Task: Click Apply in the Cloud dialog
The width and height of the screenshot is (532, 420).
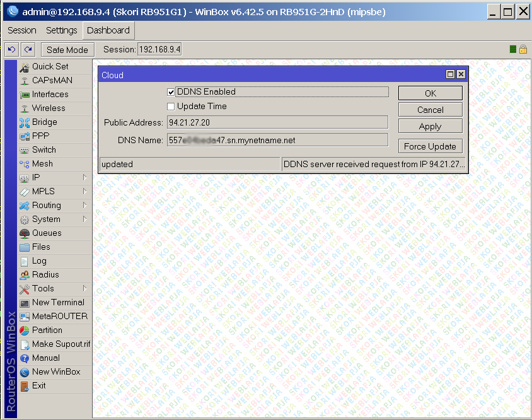Action: tap(430, 126)
